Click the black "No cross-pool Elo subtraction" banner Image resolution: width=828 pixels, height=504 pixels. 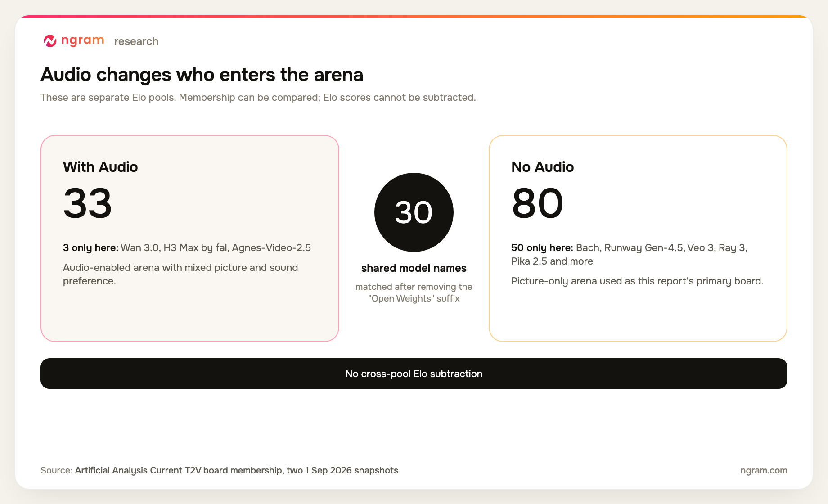(414, 373)
